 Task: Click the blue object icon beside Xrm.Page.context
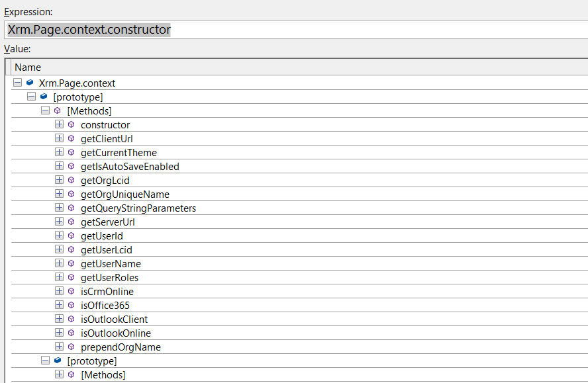pyautogui.click(x=30, y=83)
